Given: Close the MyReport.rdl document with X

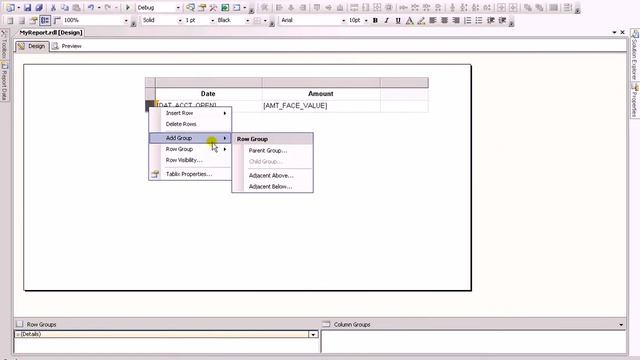Looking at the screenshot, I should click(622, 32).
